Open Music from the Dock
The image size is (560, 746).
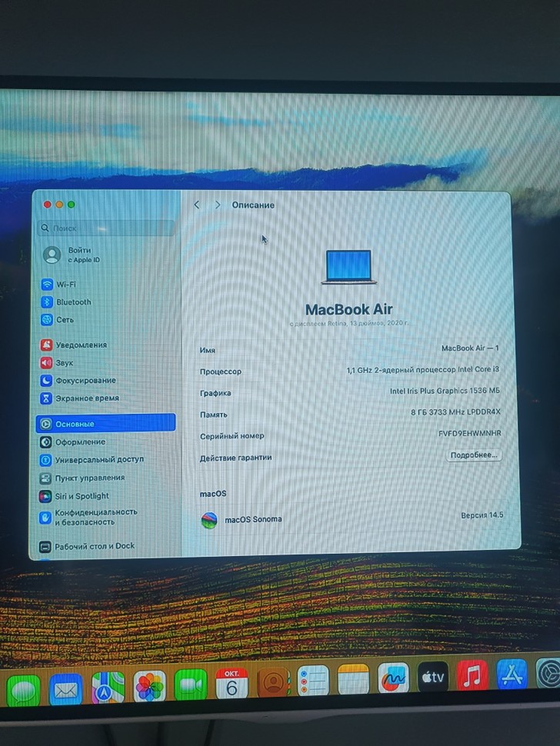472,674
